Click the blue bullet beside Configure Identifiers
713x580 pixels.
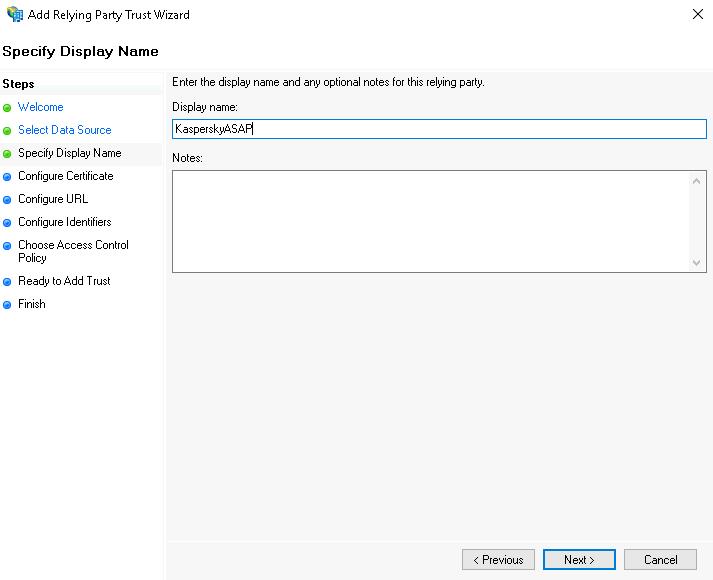7,223
